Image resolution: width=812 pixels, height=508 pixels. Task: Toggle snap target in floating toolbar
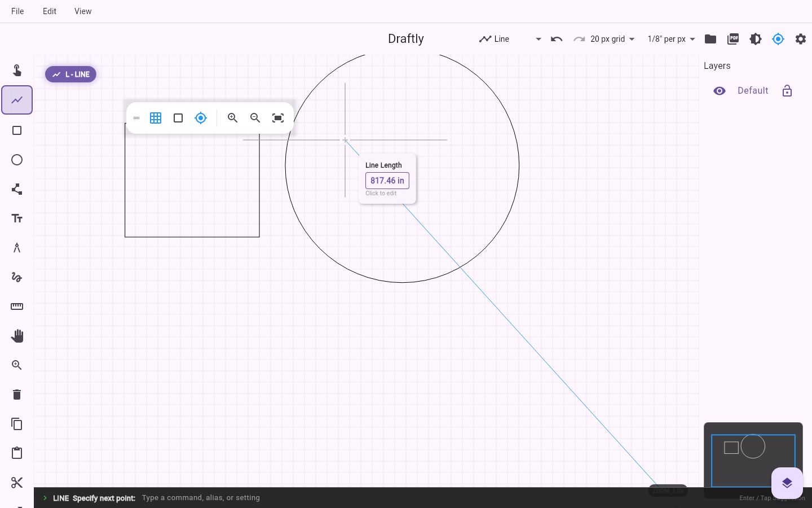tap(201, 118)
